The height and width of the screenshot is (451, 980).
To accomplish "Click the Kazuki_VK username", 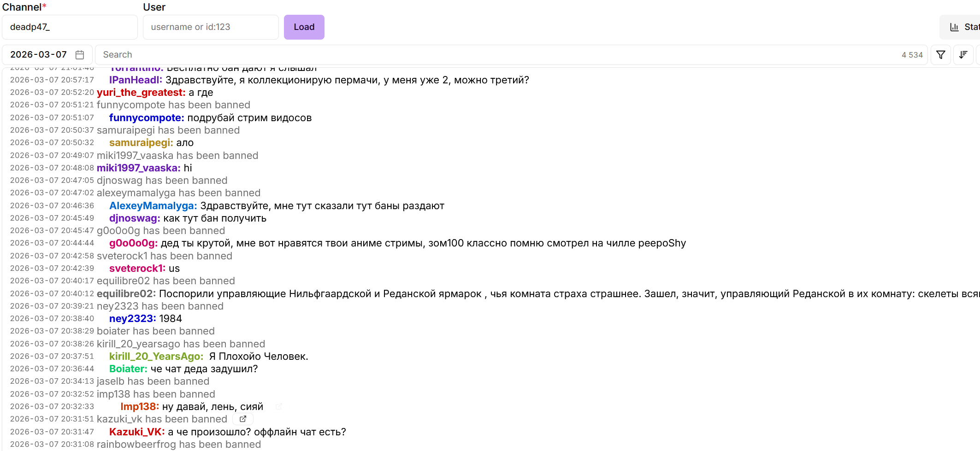I will coord(137,432).
